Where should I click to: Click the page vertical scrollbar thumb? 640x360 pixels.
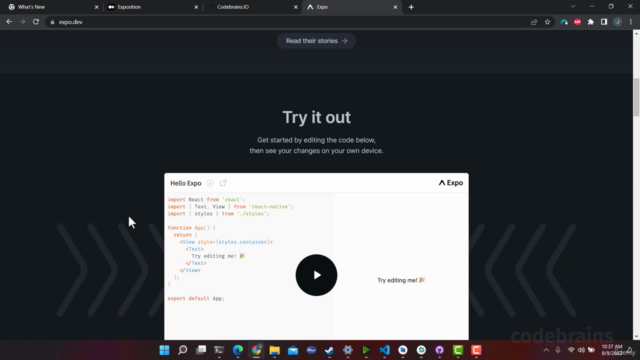pyautogui.click(x=636, y=97)
